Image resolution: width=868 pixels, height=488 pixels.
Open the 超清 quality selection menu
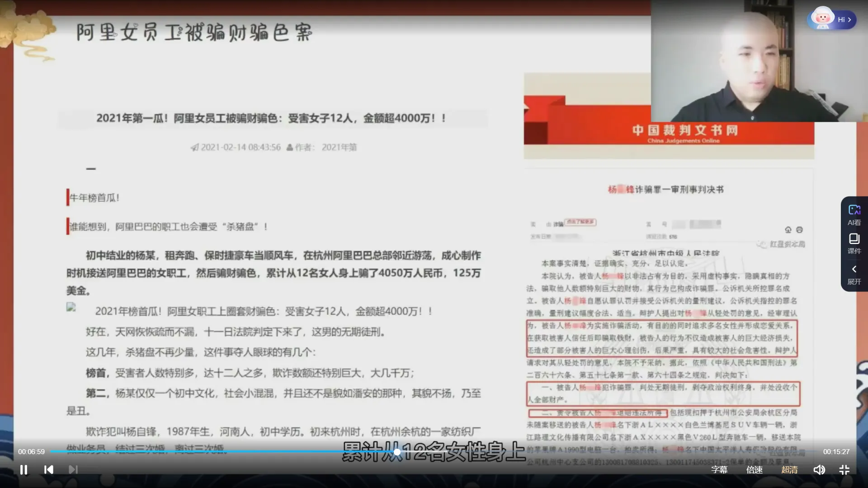[789, 470]
